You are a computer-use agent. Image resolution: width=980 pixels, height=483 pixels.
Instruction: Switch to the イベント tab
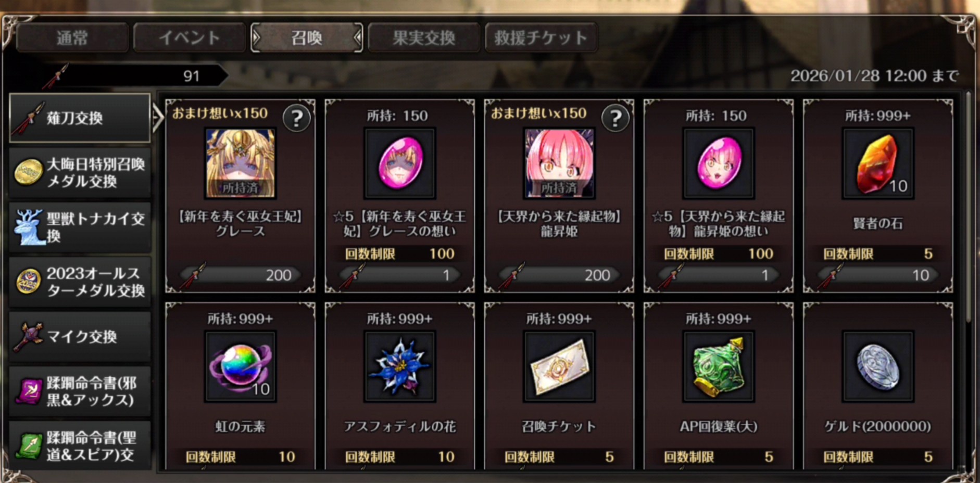[190, 37]
